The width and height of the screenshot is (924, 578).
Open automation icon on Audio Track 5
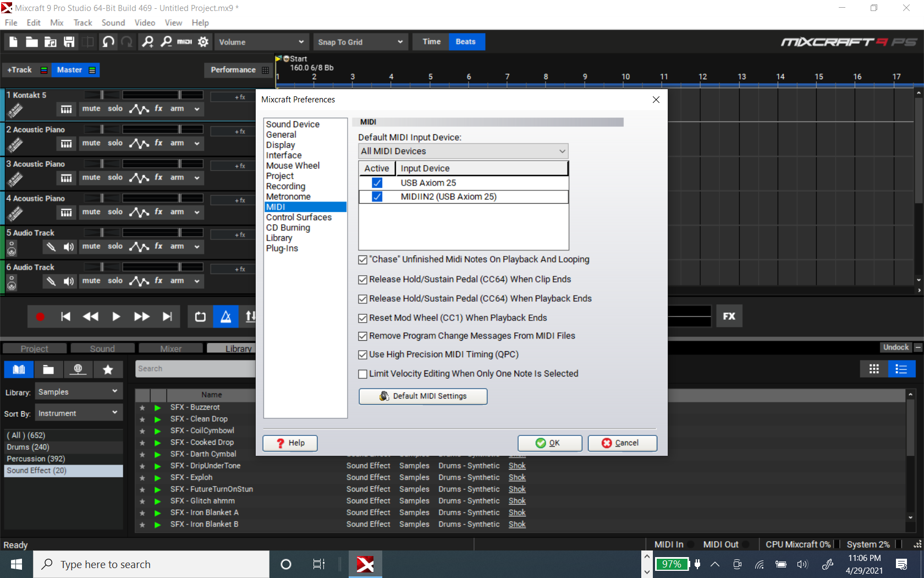[x=139, y=247]
